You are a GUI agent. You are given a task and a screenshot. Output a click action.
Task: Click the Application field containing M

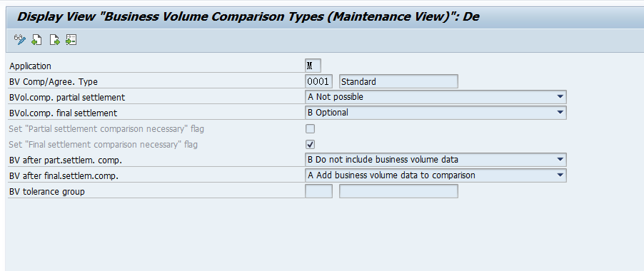point(313,66)
